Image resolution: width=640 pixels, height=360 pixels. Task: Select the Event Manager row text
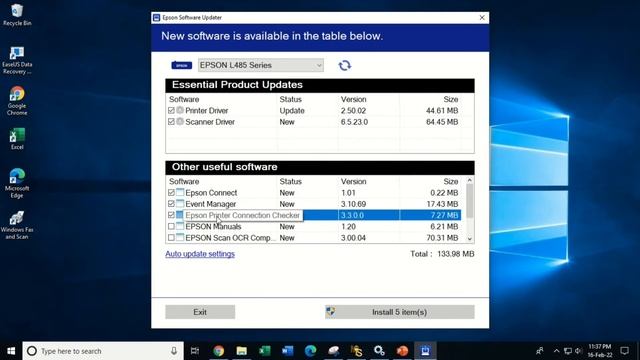211,204
